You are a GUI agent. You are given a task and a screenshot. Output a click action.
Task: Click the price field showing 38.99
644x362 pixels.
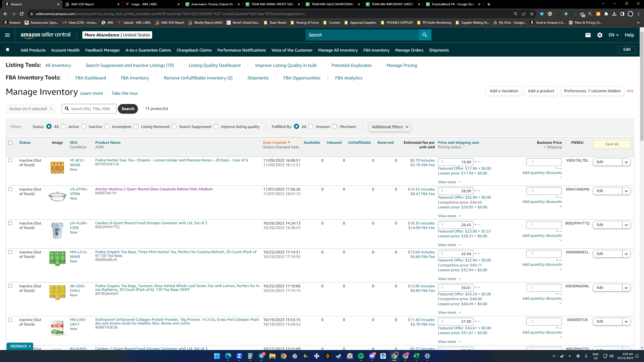click(x=456, y=191)
